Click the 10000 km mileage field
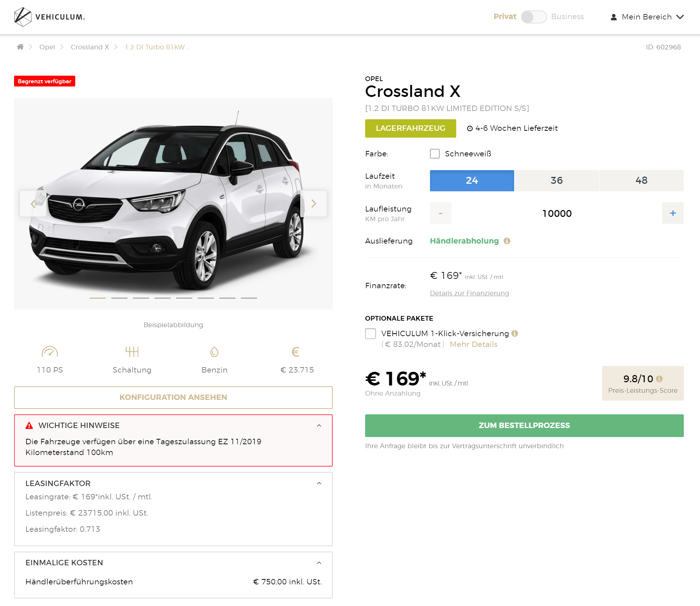This screenshot has height=606, width=700. (x=557, y=213)
